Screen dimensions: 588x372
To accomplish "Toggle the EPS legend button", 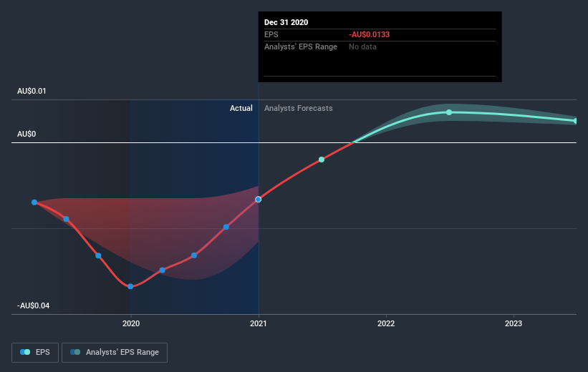I will (x=35, y=352).
